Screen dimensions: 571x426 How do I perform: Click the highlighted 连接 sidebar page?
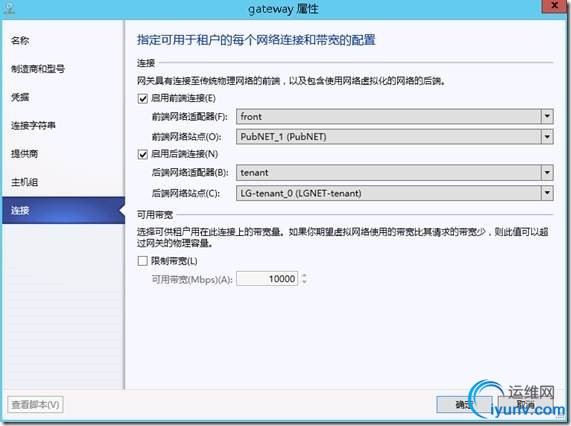63,210
